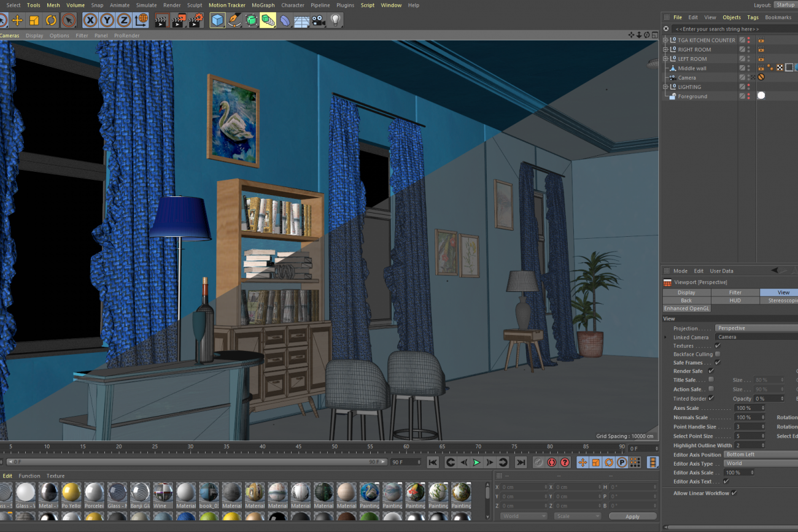Add a light using the bulb icon
Image resolution: width=798 pixels, height=532 pixels.
(x=335, y=20)
